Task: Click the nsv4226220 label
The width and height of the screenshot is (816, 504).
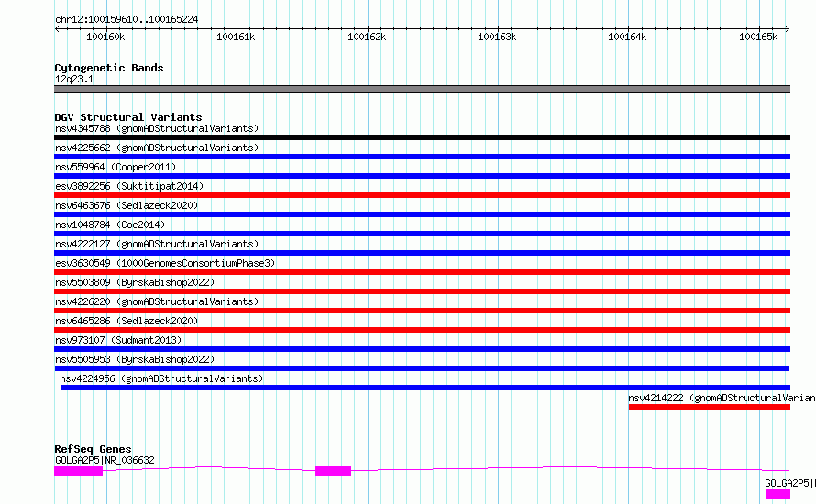Action: [157, 301]
